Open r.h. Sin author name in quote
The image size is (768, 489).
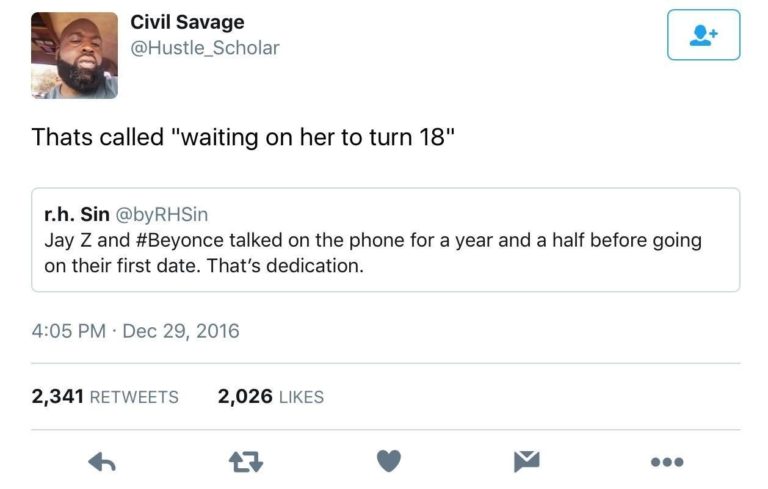point(77,214)
